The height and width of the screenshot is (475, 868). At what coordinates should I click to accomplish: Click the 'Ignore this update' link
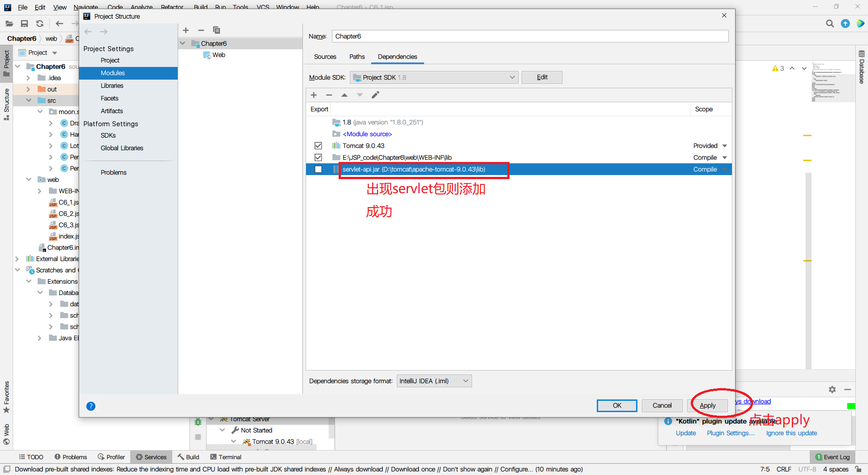[x=791, y=433]
